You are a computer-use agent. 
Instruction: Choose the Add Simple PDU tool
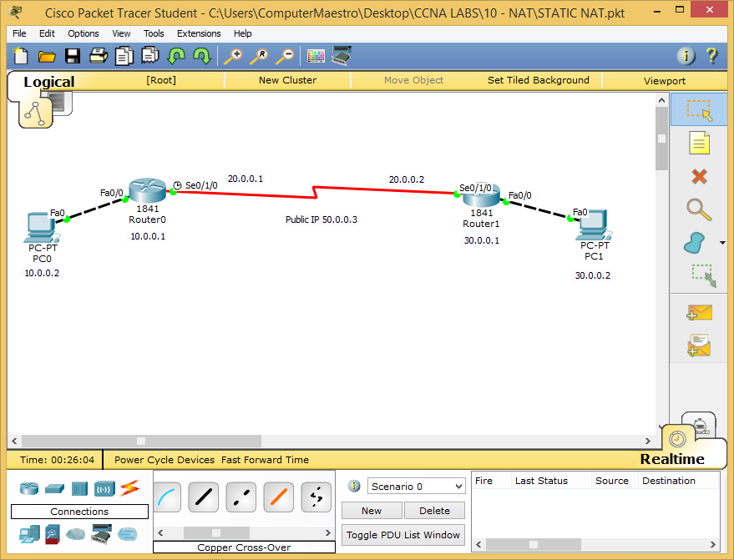click(701, 311)
